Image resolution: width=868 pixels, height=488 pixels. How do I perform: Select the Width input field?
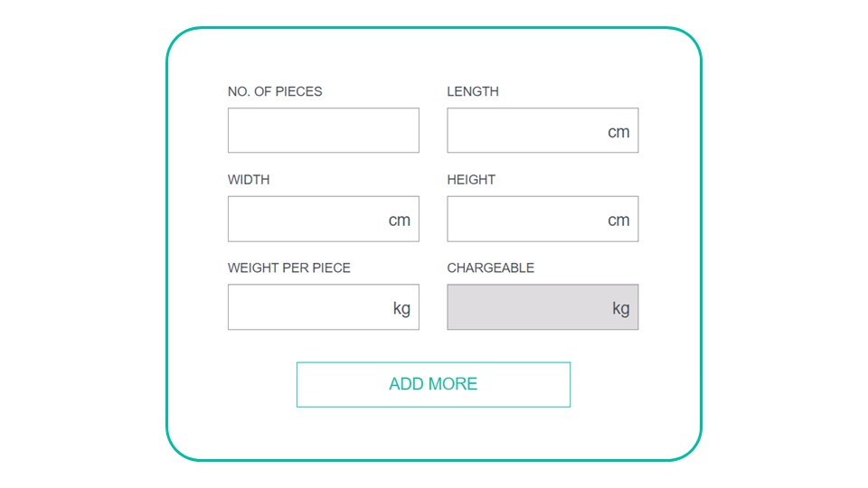[x=324, y=219]
